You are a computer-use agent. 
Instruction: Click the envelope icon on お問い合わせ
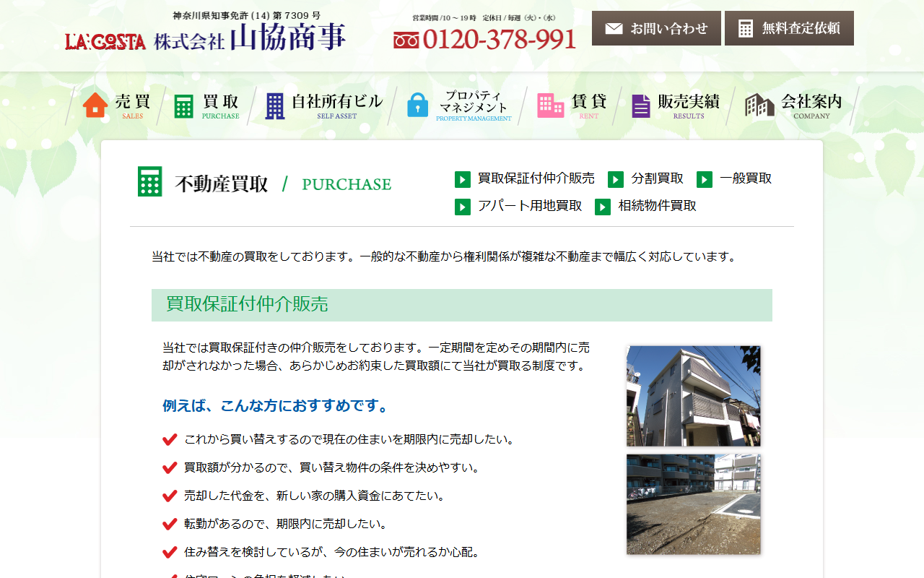click(x=614, y=28)
